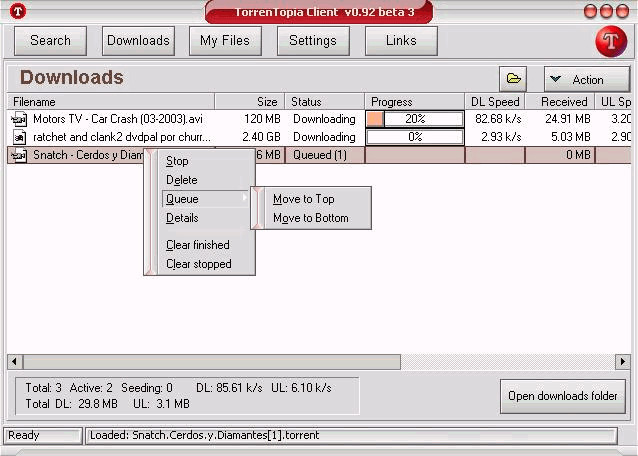Expand the Queue submenu arrow
Image resolution: width=638 pixels, height=456 pixels.
click(244, 198)
